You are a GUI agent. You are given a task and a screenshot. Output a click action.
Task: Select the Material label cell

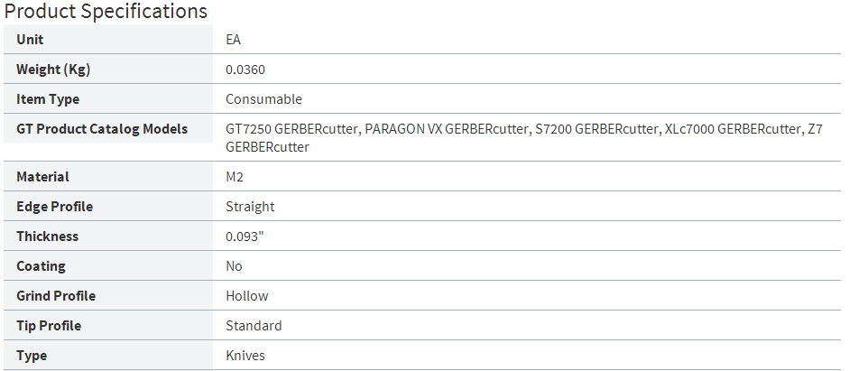[x=108, y=177]
